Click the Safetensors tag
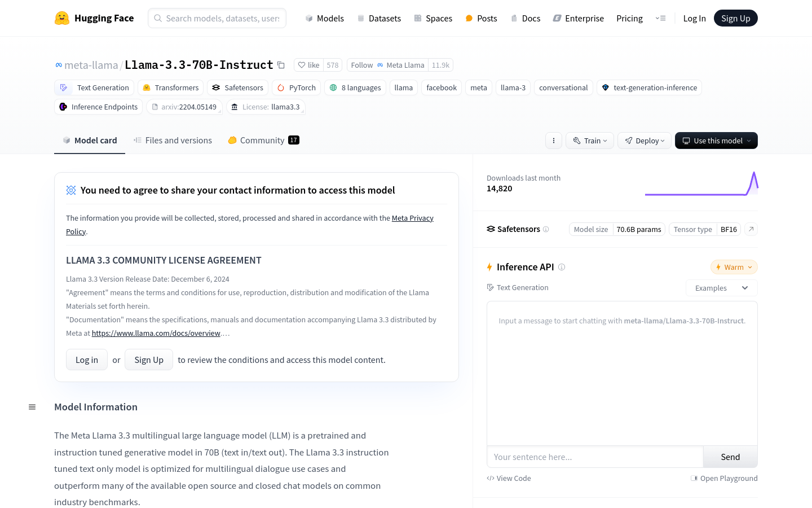Viewport: 812px width, 508px height. [238, 87]
